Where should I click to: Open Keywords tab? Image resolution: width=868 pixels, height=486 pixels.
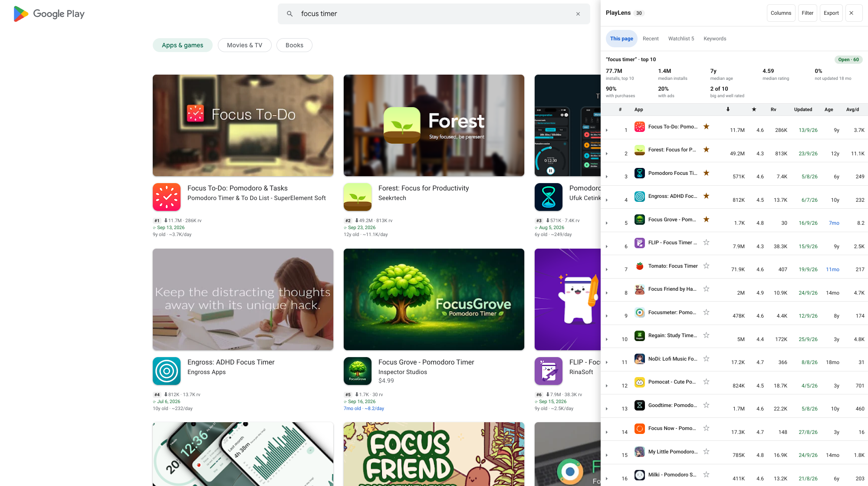(715, 39)
